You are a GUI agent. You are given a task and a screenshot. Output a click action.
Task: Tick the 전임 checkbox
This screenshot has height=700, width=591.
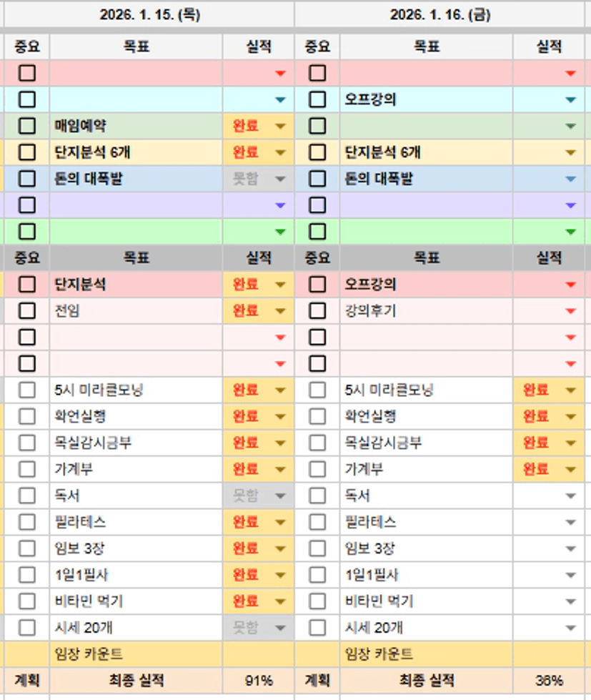[x=27, y=311]
